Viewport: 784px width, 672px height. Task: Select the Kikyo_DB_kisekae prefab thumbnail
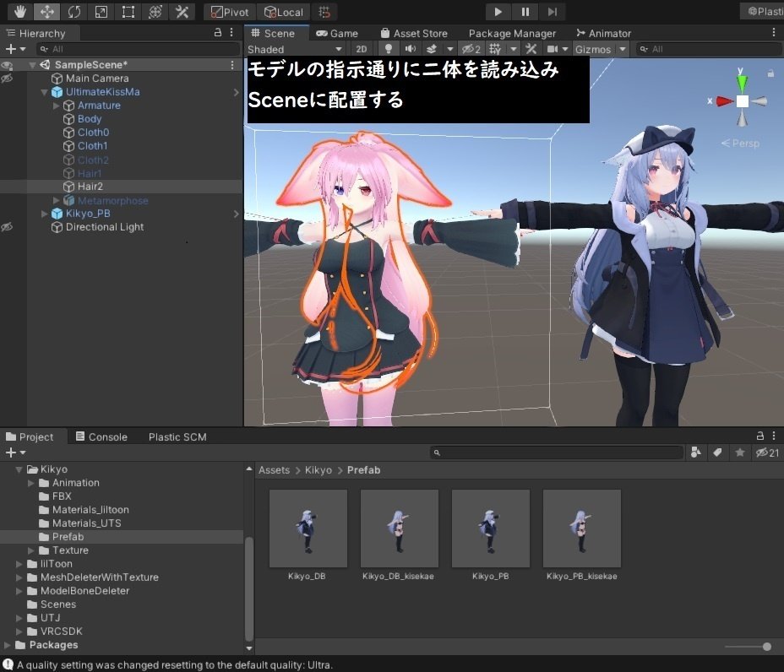(x=399, y=528)
